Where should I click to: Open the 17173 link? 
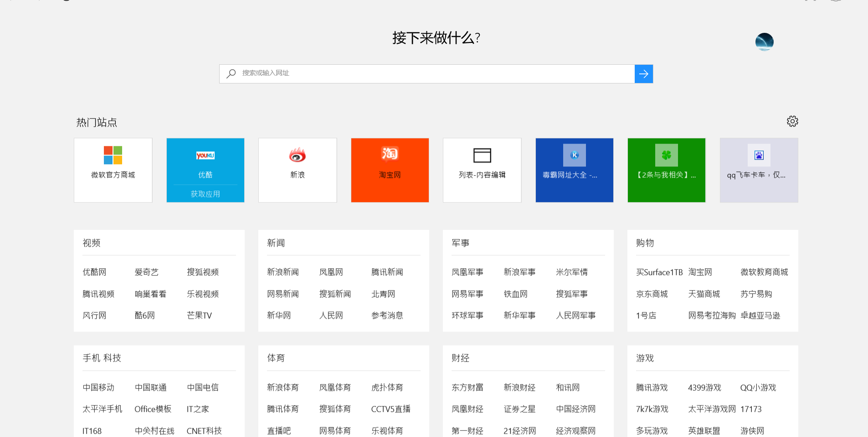point(751,409)
